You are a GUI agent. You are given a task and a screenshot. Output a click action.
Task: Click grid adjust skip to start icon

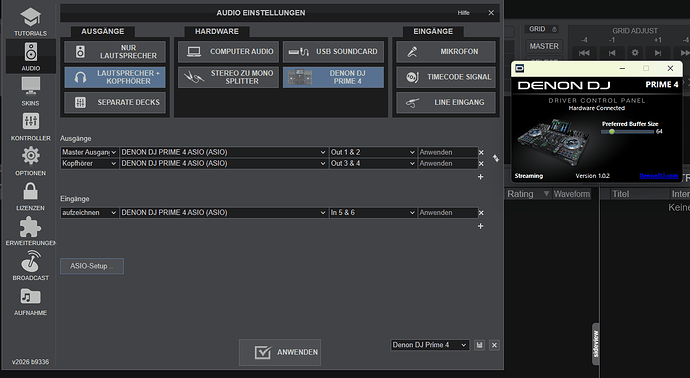(584, 53)
